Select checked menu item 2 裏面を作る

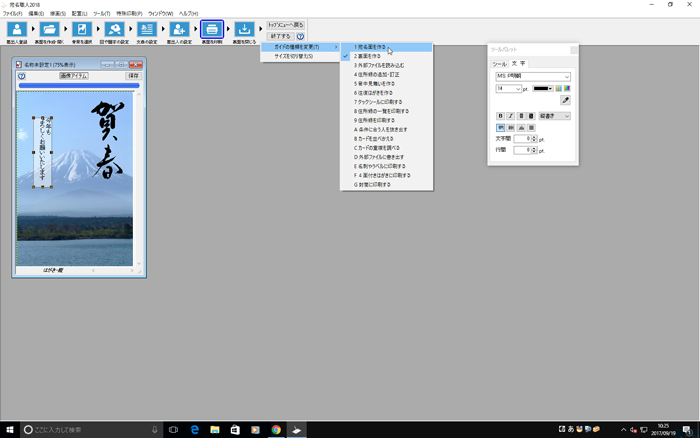coord(370,57)
